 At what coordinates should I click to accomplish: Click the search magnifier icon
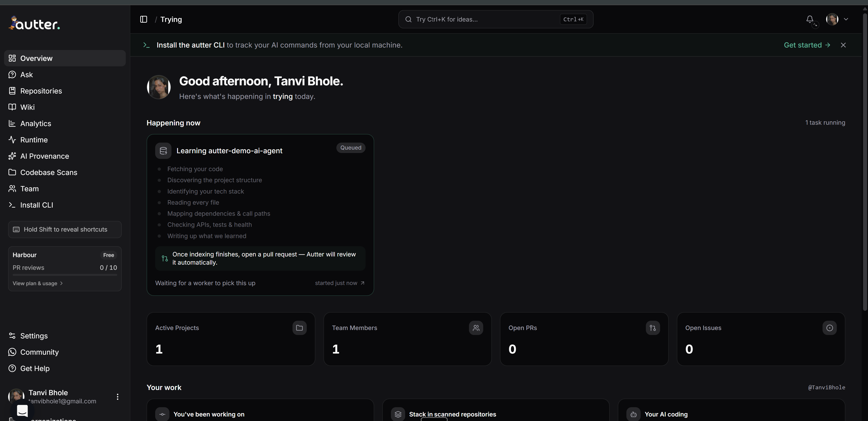408,19
